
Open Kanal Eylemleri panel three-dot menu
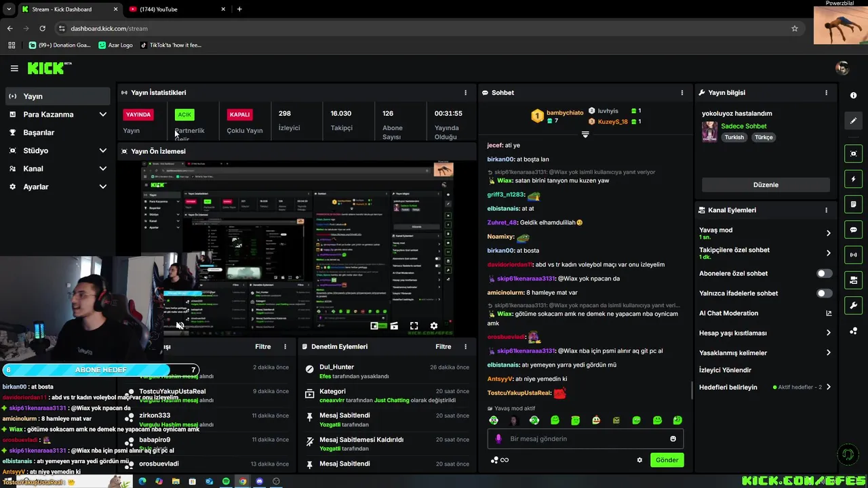(x=826, y=210)
